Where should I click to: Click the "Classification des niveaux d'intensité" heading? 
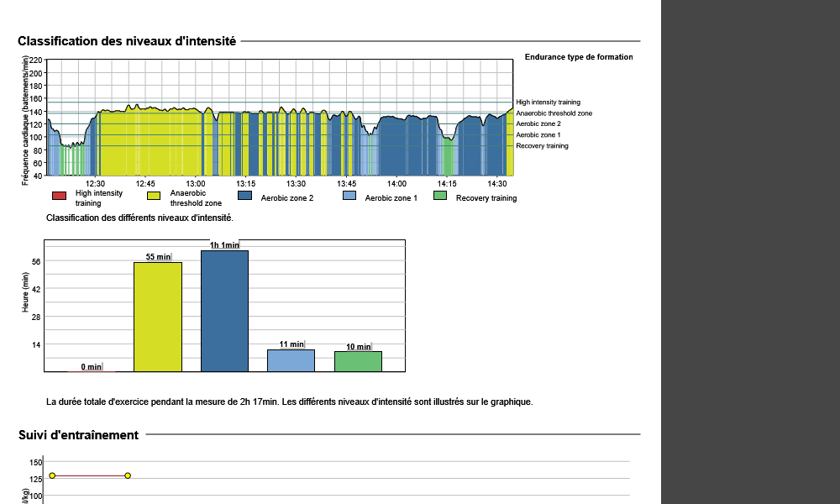127,41
